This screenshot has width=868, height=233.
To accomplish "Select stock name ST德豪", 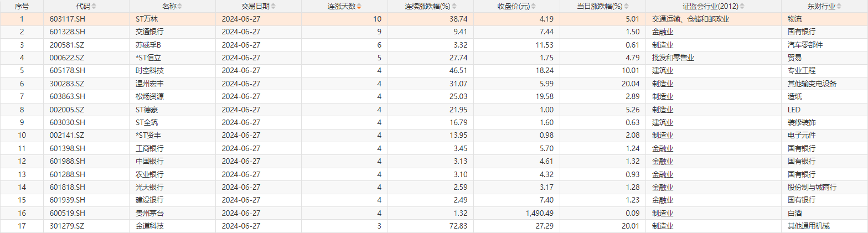I will click(147, 109).
